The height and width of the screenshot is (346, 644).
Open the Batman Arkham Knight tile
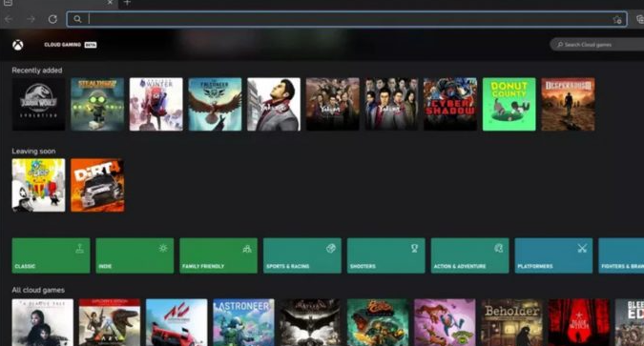coord(310,322)
